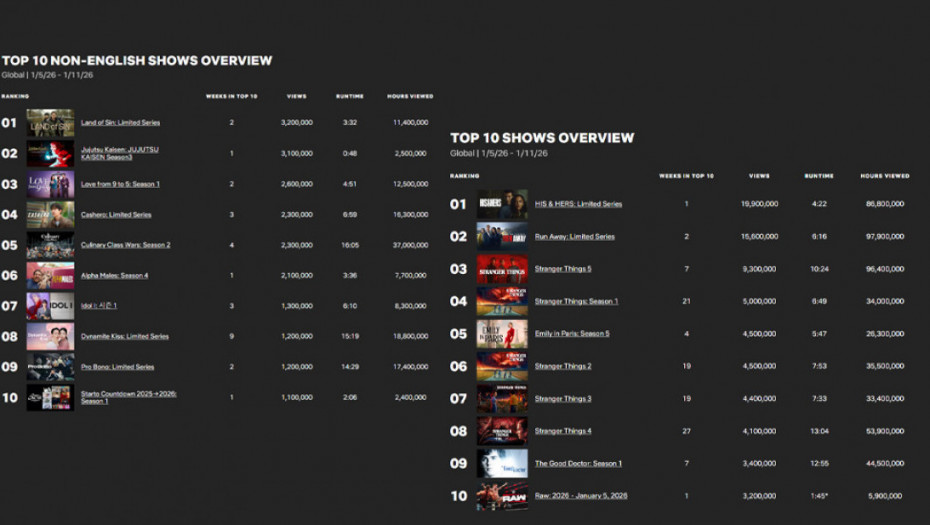Click the HIS & HERS poster thumbnail
This screenshot has width=930, height=525.
pos(502,204)
